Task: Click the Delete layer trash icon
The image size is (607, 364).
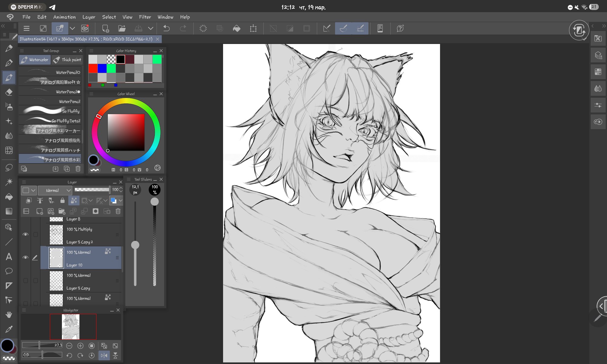Action: [118, 211]
